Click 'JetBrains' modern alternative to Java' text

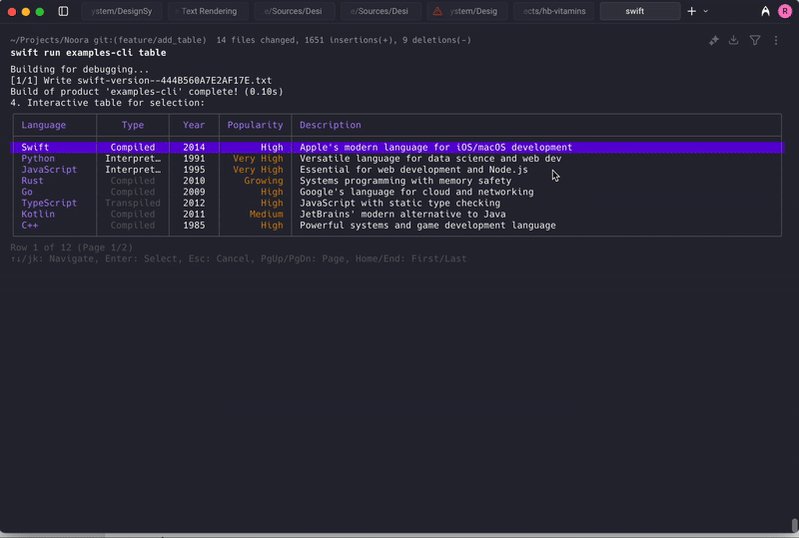click(x=403, y=214)
